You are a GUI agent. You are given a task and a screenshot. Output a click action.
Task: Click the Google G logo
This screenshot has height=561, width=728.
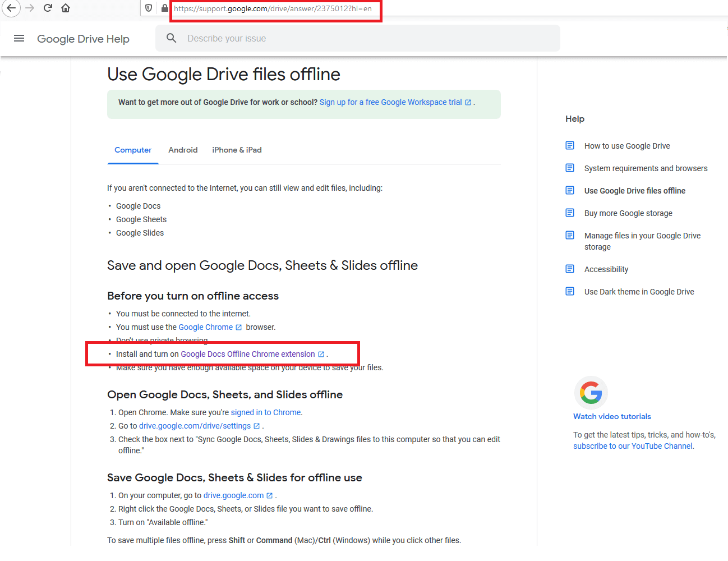(591, 393)
